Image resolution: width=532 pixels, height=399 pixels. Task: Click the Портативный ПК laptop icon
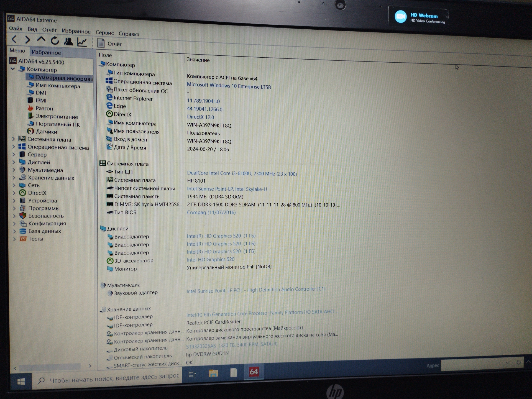(x=31, y=123)
